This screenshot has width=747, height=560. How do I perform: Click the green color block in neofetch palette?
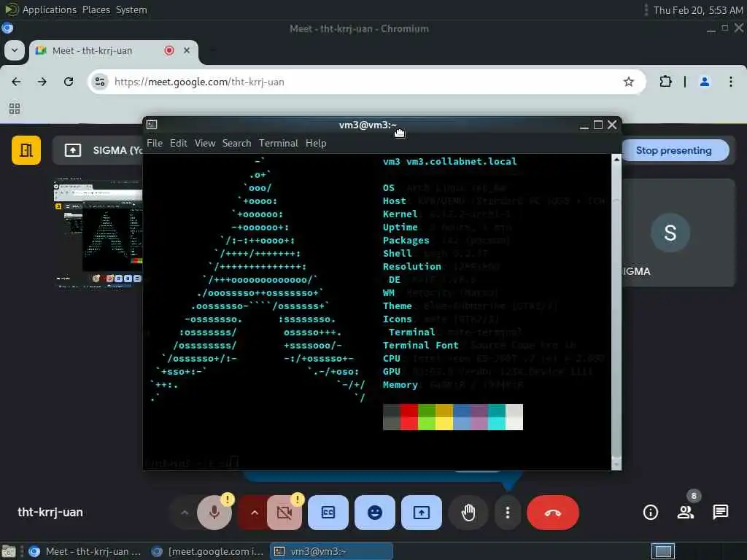pyautogui.click(x=427, y=417)
